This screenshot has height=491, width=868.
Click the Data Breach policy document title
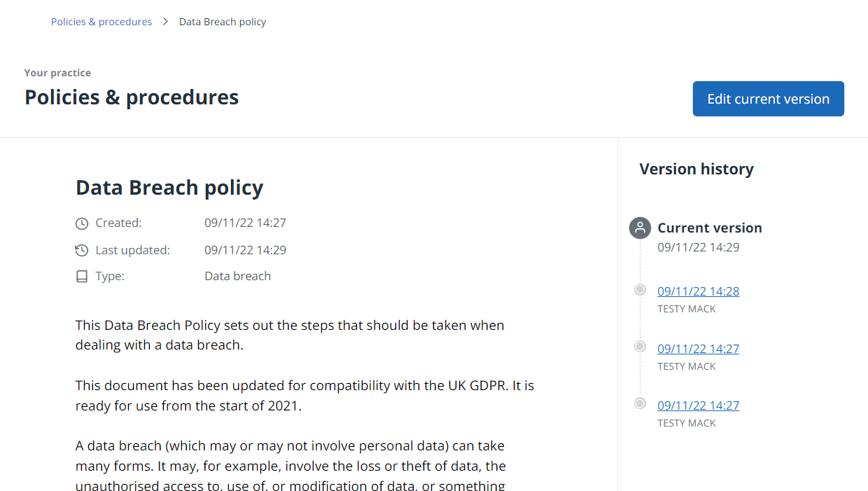point(169,188)
